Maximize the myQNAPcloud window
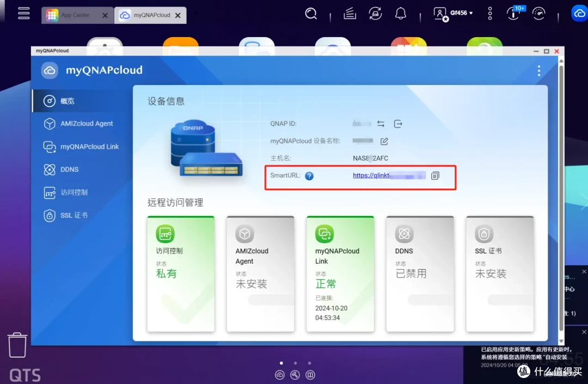Image resolution: width=588 pixels, height=384 pixels. (x=547, y=51)
